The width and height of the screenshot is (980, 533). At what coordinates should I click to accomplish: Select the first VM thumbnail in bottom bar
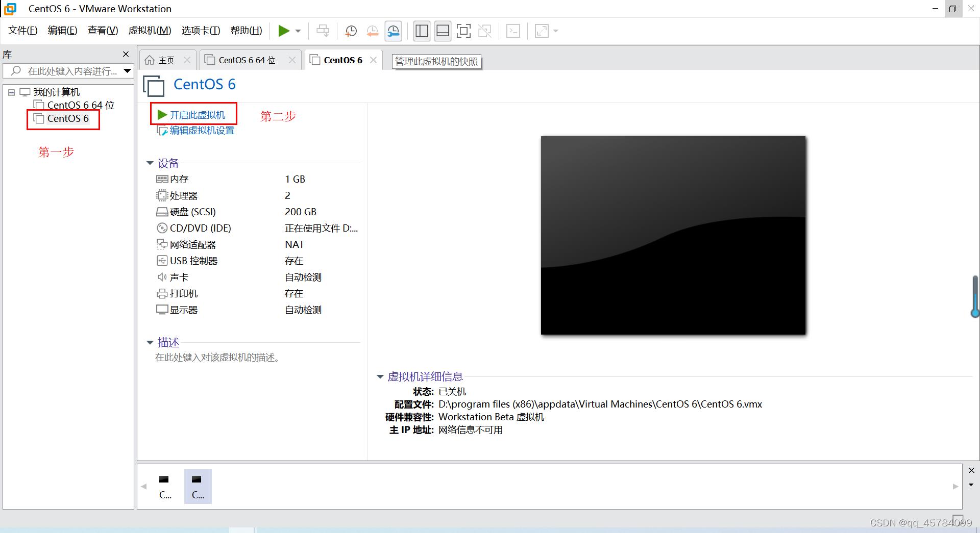165,487
